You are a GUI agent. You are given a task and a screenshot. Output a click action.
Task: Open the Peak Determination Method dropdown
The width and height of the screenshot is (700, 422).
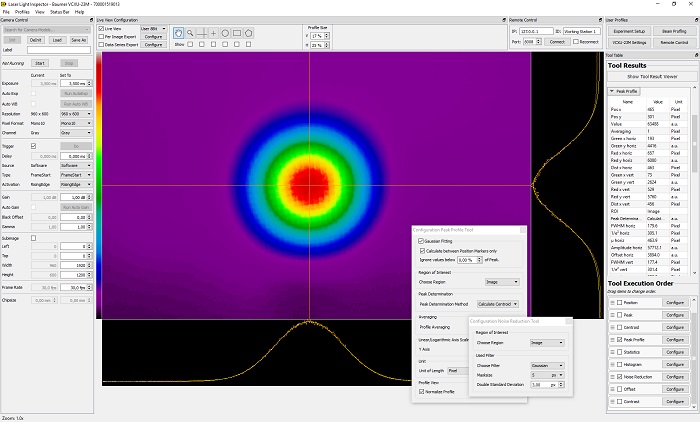click(497, 303)
